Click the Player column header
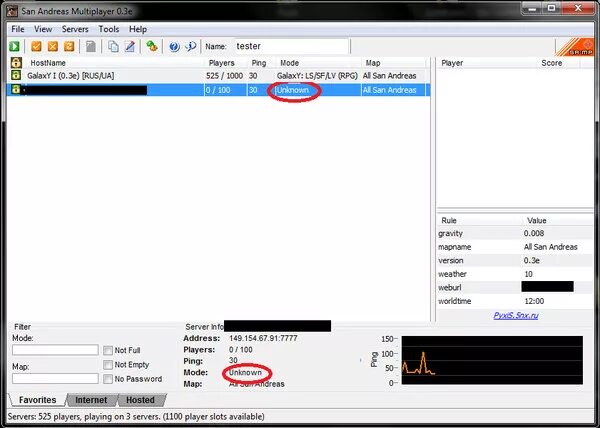This screenshot has height=428, width=600. pyautogui.click(x=487, y=63)
